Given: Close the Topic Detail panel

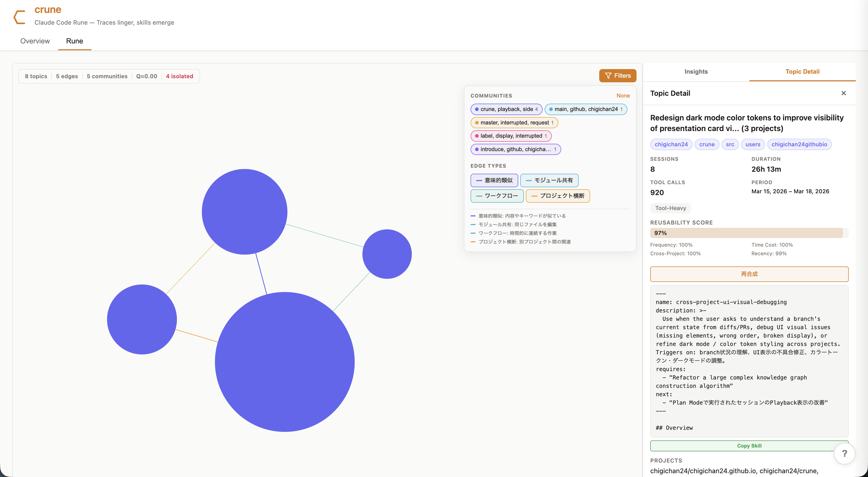Looking at the screenshot, I should point(843,93).
